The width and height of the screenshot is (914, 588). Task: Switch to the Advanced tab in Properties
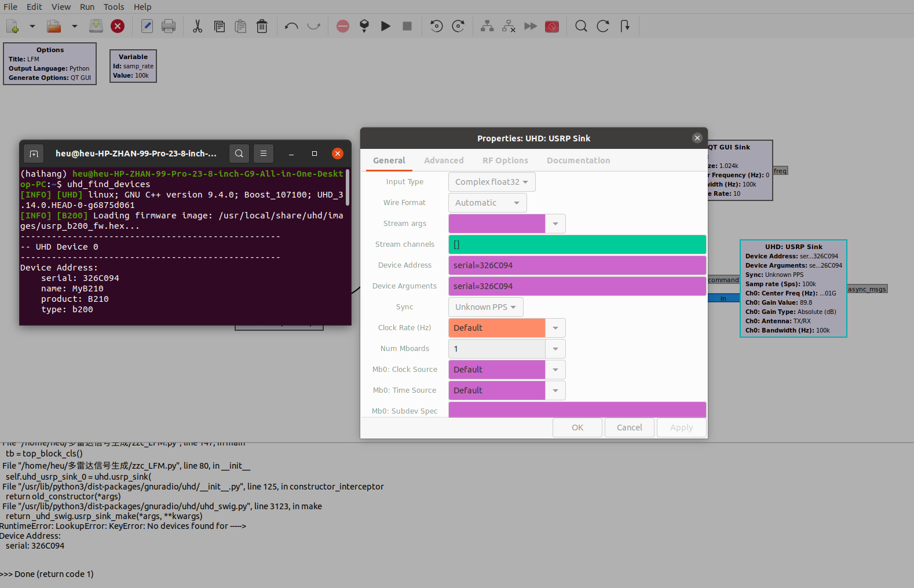[444, 160]
